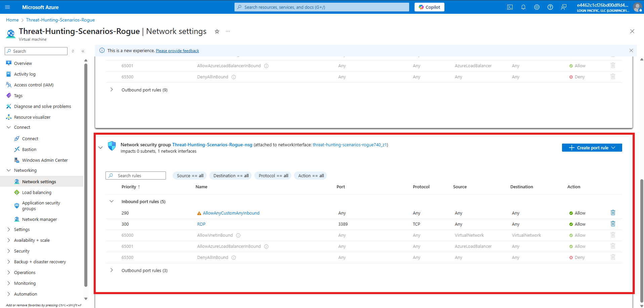Expand Outbound port rules (9)
This screenshot has width=644, height=308.
112,90
